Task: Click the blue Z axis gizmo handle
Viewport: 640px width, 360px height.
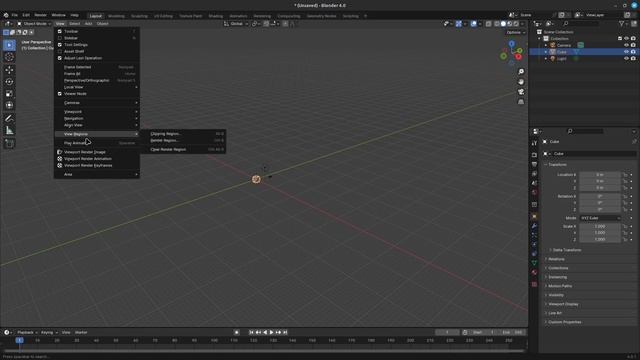Action: click(x=511, y=43)
